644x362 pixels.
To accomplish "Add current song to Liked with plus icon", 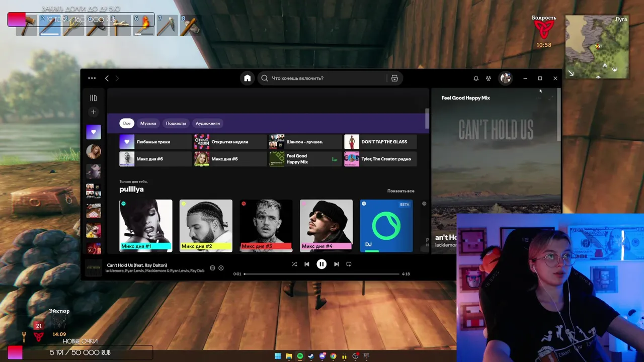I will (x=221, y=268).
